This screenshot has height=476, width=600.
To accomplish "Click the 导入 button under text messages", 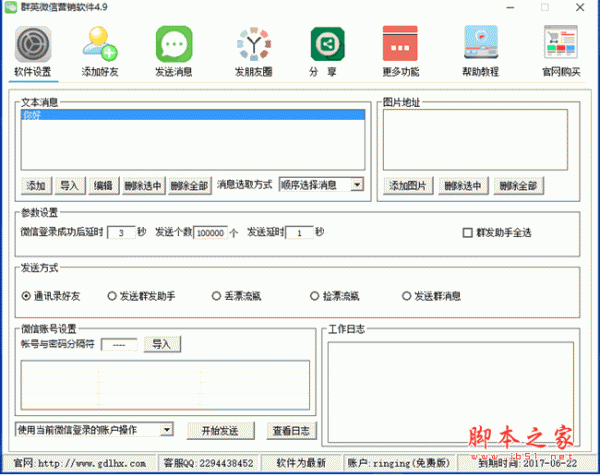I will tap(70, 186).
